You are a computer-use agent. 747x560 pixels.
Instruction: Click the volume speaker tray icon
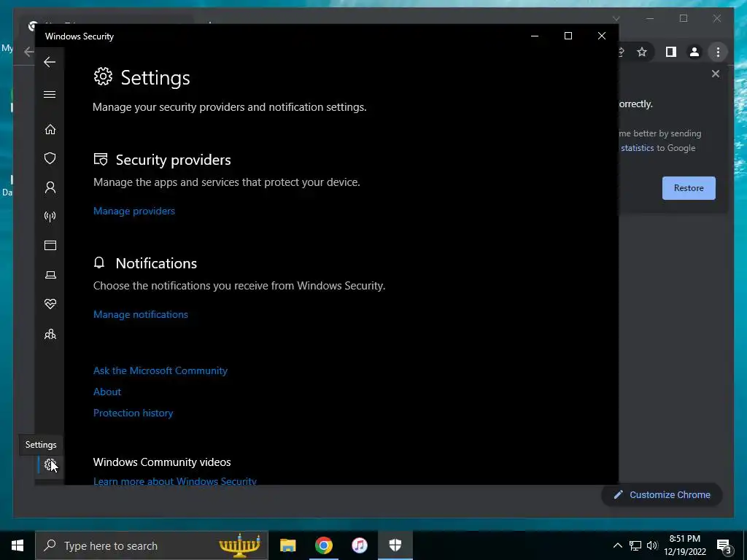pyautogui.click(x=652, y=545)
